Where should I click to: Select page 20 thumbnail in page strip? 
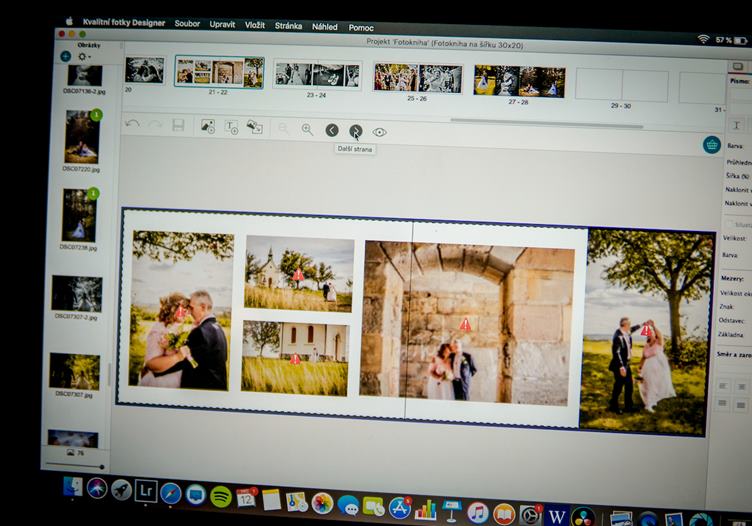(x=144, y=70)
